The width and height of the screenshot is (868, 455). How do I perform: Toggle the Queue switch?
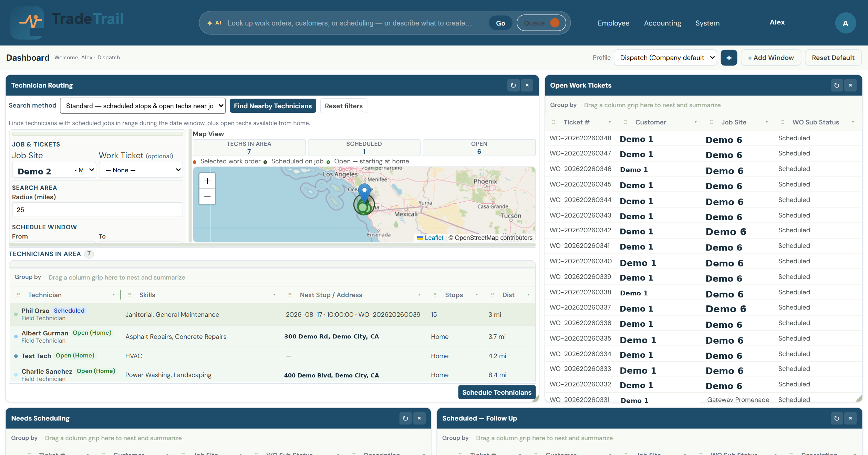[x=541, y=23]
